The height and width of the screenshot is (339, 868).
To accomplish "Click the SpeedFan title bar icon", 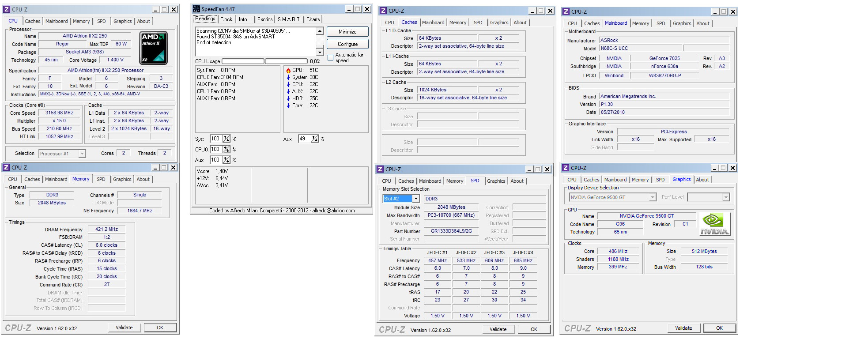I will tap(197, 9).
